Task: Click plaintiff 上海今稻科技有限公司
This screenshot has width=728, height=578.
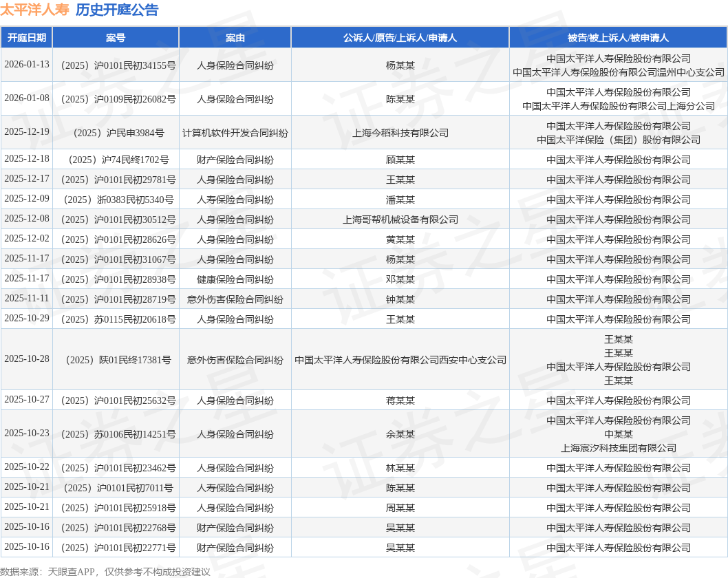Action: (400, 133)
